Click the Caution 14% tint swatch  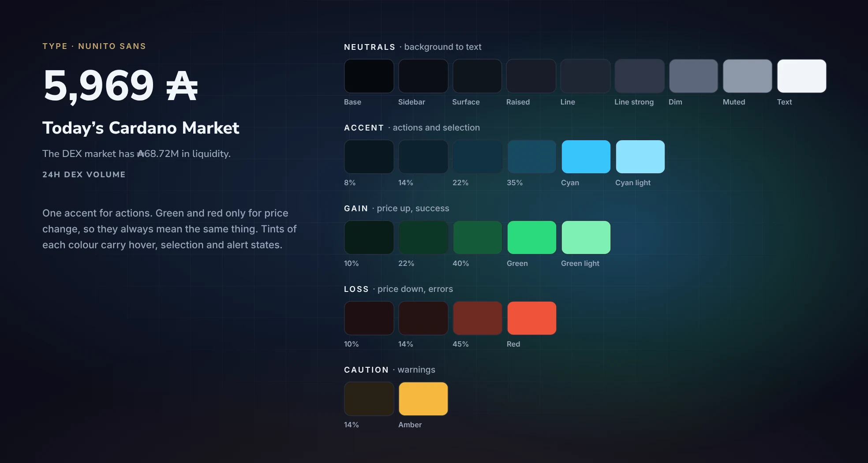coord(369,399)
